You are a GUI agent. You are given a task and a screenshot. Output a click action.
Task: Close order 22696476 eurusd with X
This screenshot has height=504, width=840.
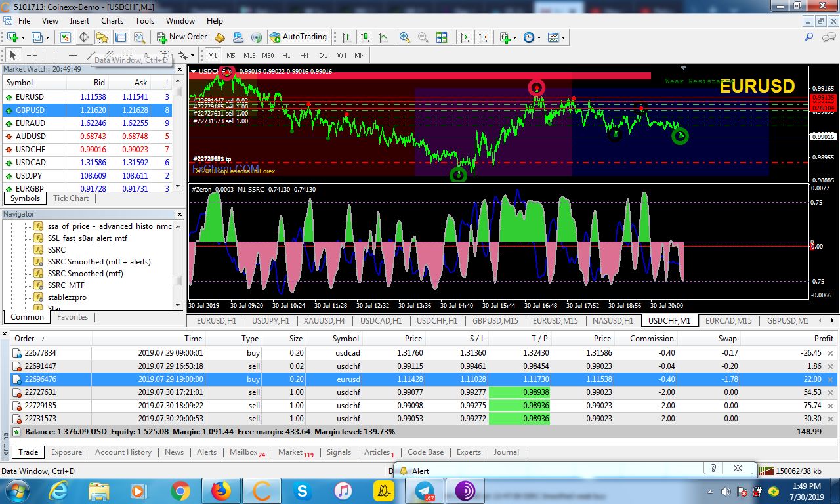click(830, 379)
